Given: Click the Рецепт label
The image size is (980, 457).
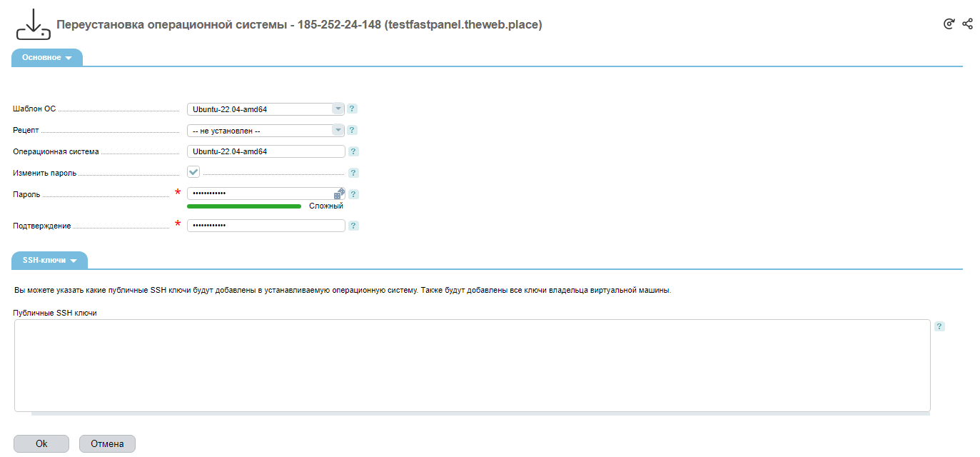Looking at the screenshot, I should pos(26,131).
